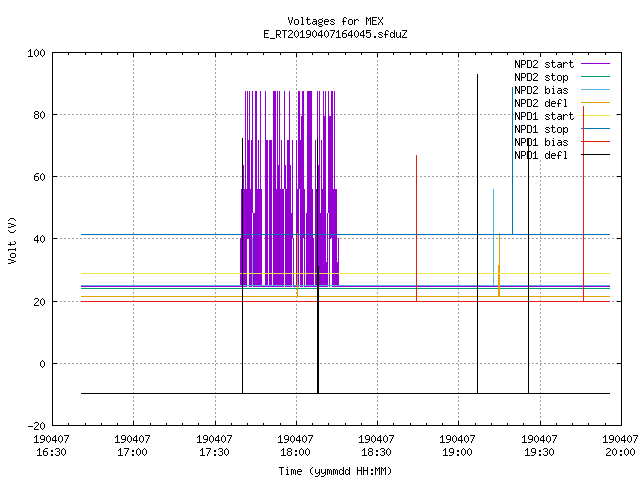Click the 'Volt (V)' y-axis label

(x=12, y=240)
